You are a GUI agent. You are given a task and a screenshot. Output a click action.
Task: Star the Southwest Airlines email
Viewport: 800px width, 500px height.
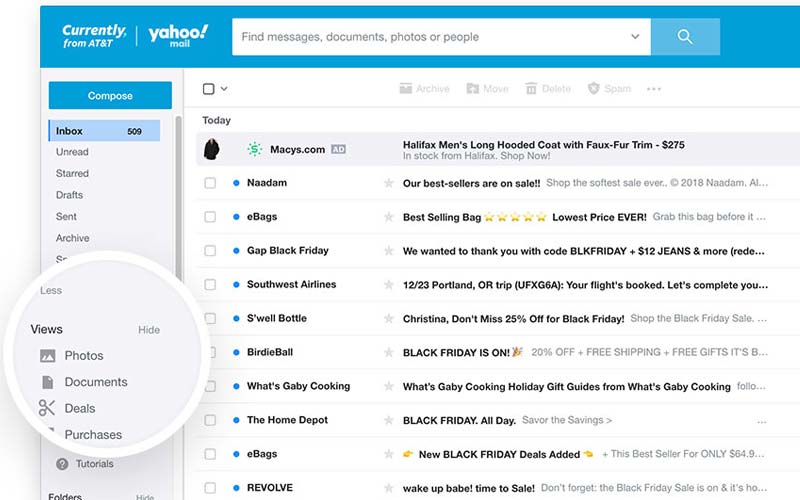click(389, 285)
